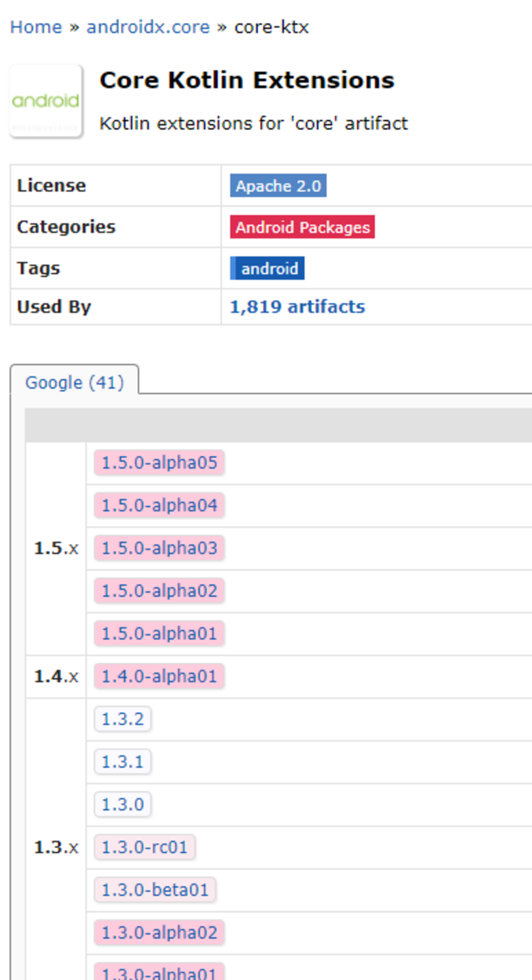View the 1,819 artifacts link
This screenshot has width=532, height=980.
point(298,307)
